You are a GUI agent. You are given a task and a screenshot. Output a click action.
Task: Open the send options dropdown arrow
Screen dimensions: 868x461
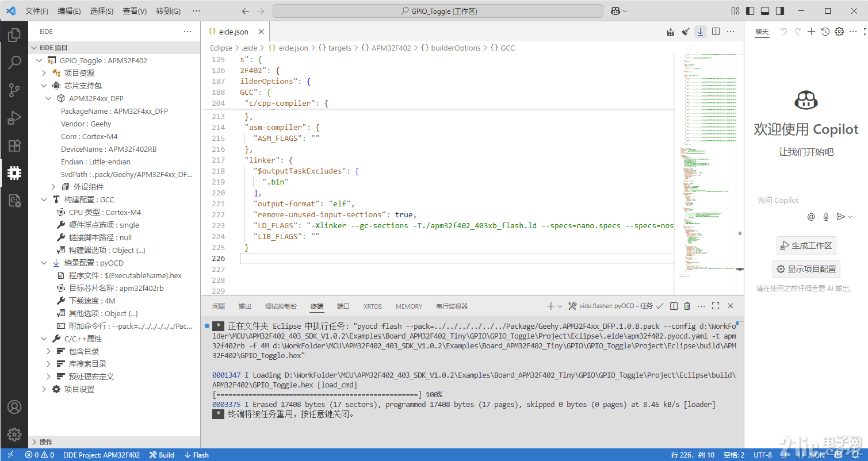tap(850, 217)
